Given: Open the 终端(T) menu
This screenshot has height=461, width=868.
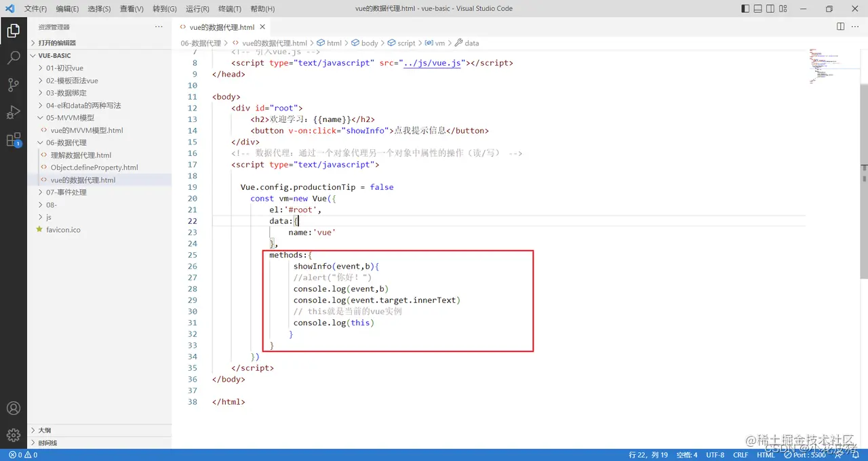Looking at the screenshot, I should (x=229, y=9).
